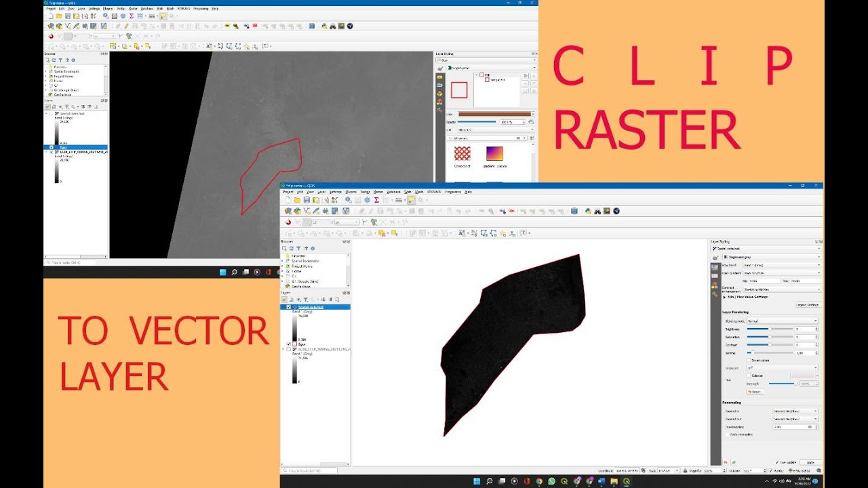Toggle visibility of LC08 raster layer, front window
Screen dimensions: 868x488
click(x=289, y=349)
